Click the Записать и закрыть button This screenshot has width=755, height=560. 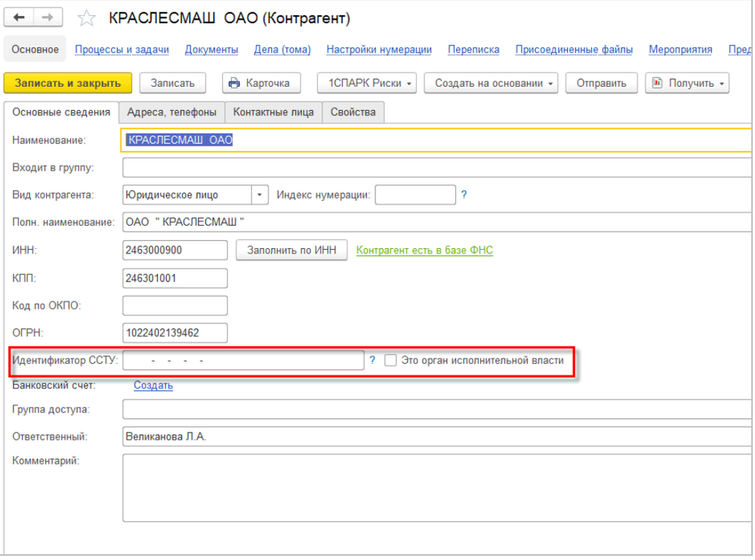coord(67,83)
